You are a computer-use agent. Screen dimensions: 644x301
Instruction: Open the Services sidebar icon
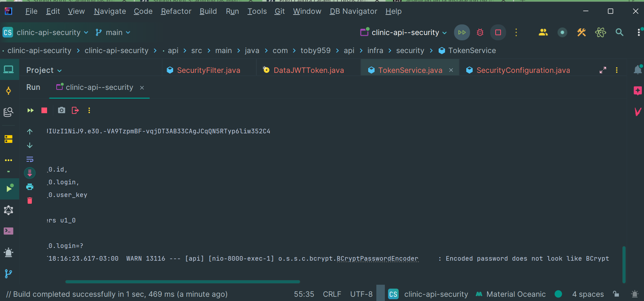8,210
